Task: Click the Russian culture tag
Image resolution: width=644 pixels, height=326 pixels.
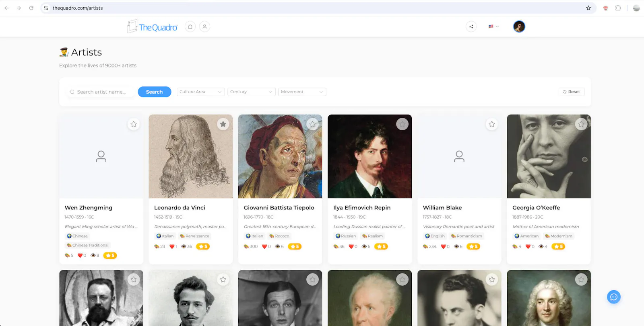Action: [346, 236]
